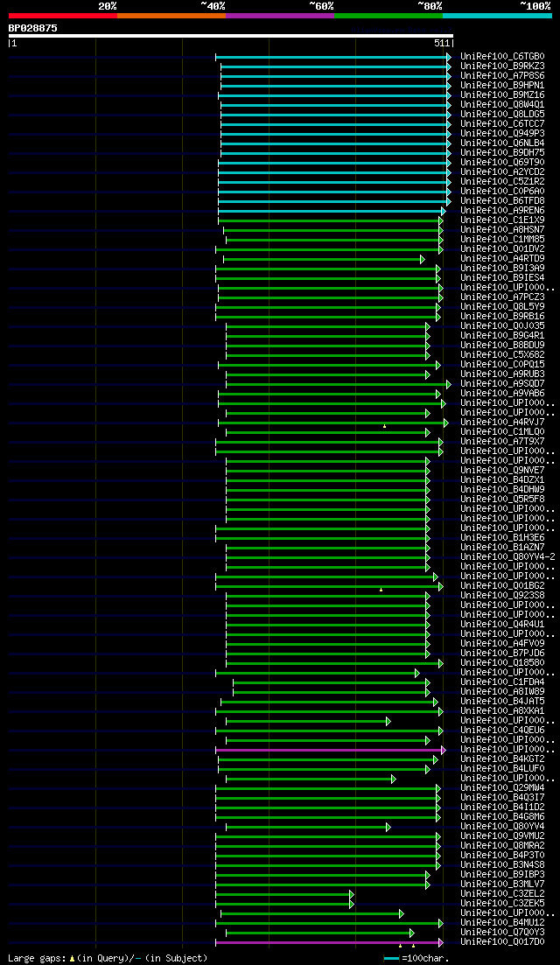560x965 pixels.
Task: Click the UniRef100_Q6NLB4 label
Action: [502, 143]
